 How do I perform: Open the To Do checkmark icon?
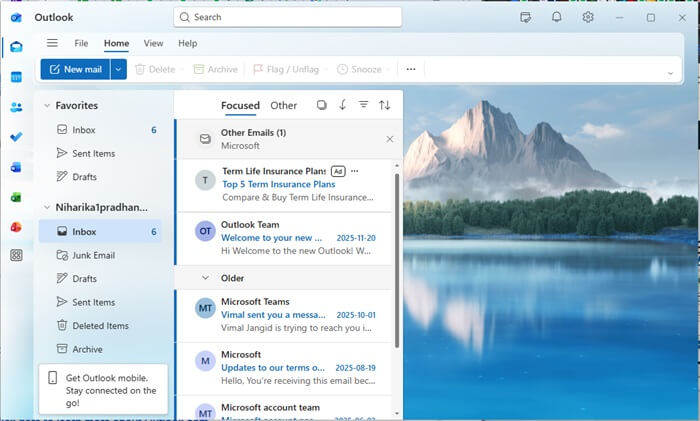16,137
